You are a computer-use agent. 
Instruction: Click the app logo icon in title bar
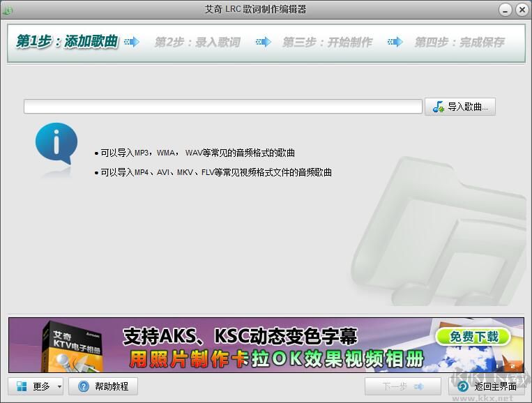8,10
